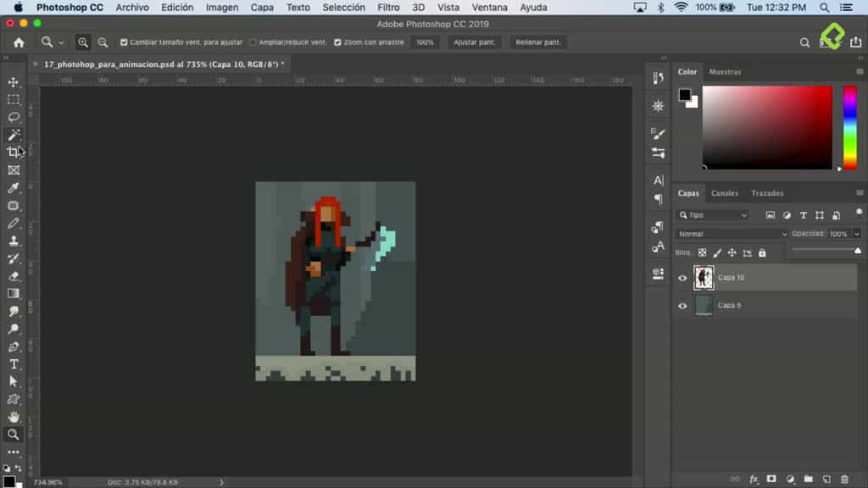
Task: Select the Capa 10 layer thumbnail
Action: click(704, 278)
